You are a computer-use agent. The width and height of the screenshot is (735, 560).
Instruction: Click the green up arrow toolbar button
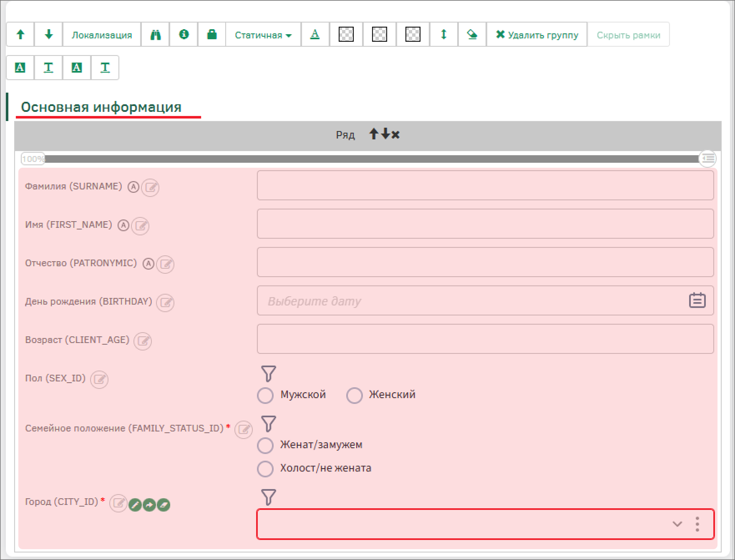point(20,35)
